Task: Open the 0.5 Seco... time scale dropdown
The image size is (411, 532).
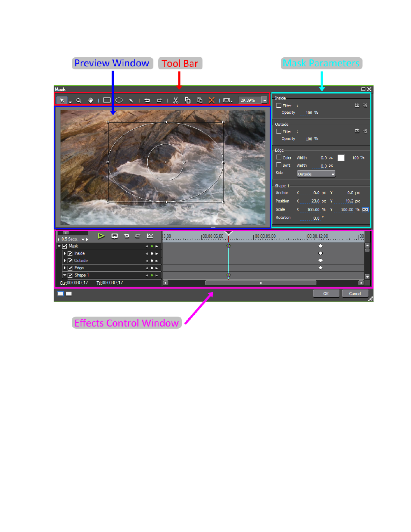Action: pyautogui.click(x=83, y=240)
